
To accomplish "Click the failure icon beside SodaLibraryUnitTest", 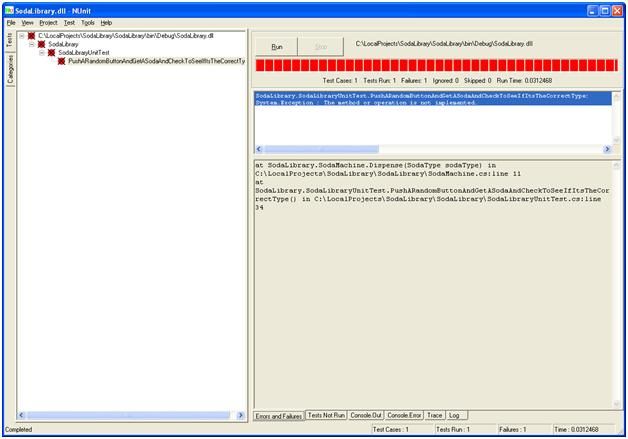I will pos(51,53).
